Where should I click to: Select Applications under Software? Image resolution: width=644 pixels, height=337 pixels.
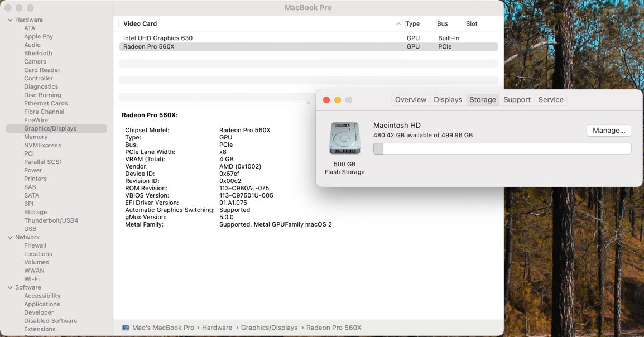[41, 304]
